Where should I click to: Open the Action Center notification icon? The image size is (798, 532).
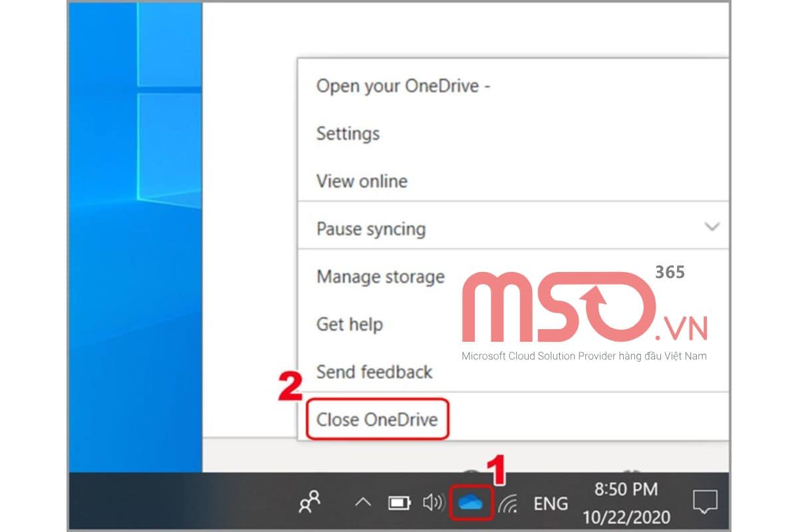tap(704, 503)
